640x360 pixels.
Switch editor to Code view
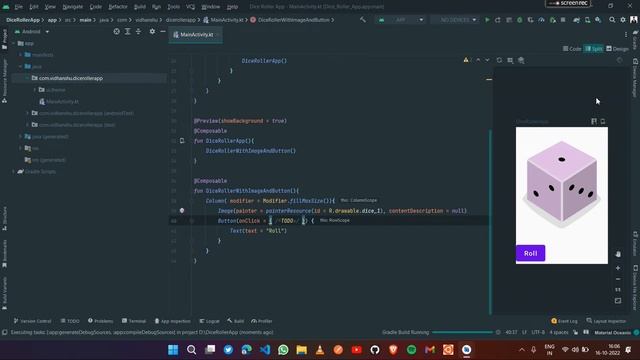click(572, 49)
